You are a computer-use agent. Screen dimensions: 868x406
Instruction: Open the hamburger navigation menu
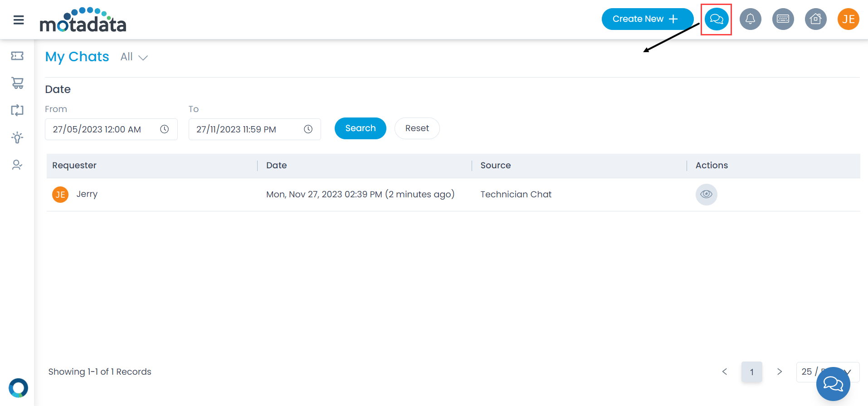[19, 20]
